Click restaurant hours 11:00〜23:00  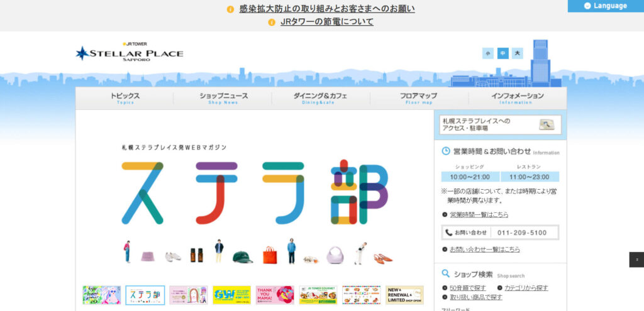(530, 177)
